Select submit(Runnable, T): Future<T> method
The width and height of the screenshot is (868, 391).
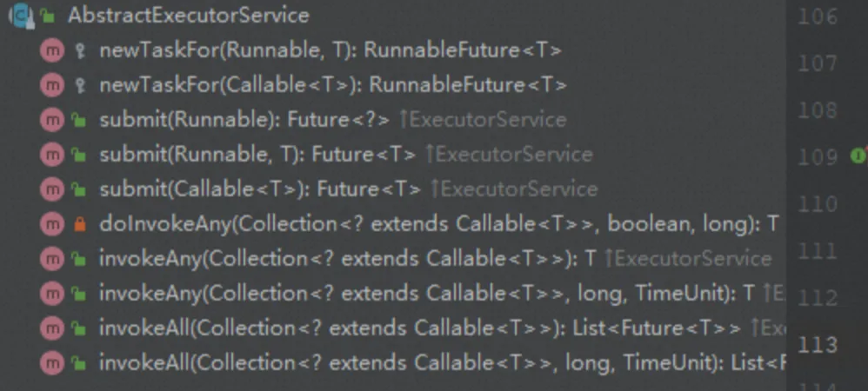258,155
